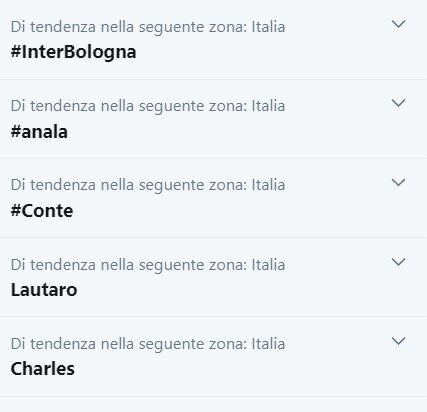Open the chevron menu beside #InterBologna
427x412 pixels.
(398, 24)
